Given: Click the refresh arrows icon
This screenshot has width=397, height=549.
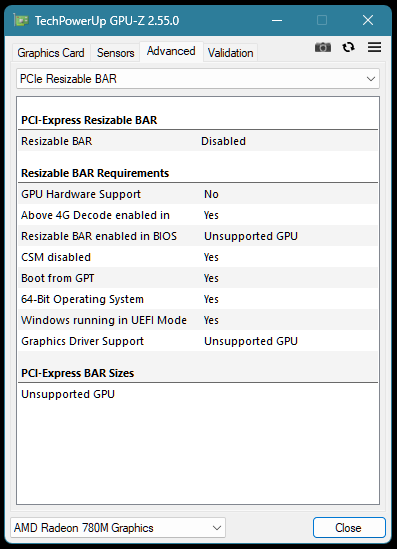Looking at the screenshot, I should click(x=348, y=47).
